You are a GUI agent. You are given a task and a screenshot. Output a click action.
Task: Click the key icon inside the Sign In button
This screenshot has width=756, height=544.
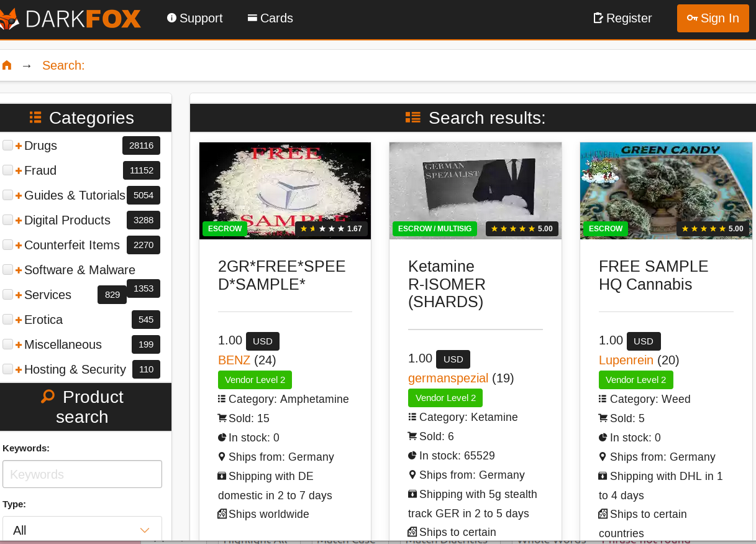692,18
